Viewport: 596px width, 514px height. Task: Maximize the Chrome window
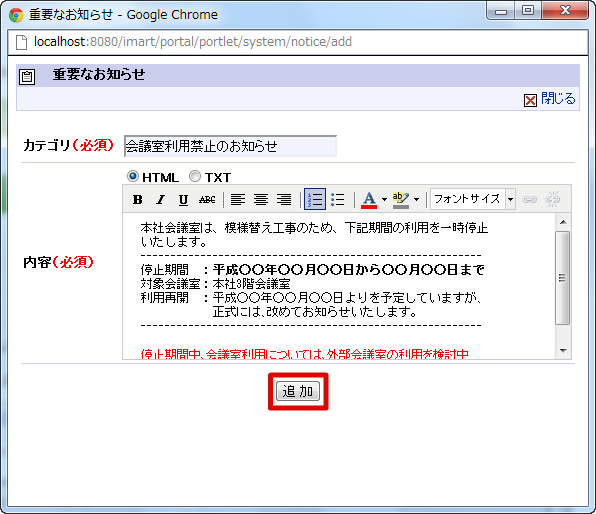[x=528, y=11]
